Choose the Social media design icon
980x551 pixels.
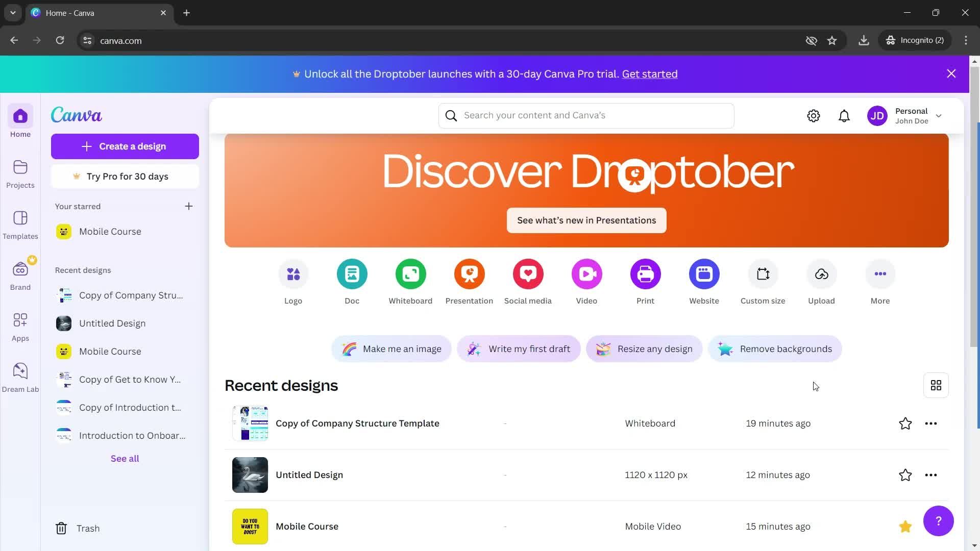(528, 274)
